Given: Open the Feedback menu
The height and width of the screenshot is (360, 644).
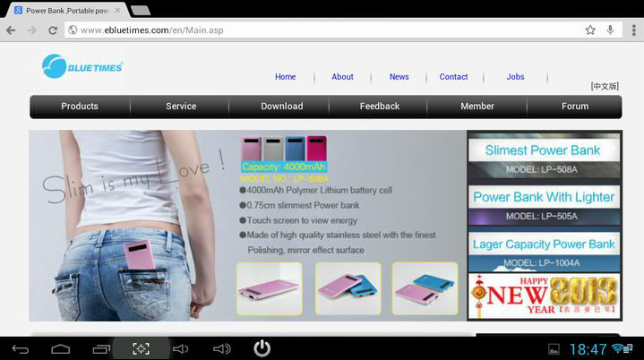Looking at the screenshot, I should [x=380, y=107].
